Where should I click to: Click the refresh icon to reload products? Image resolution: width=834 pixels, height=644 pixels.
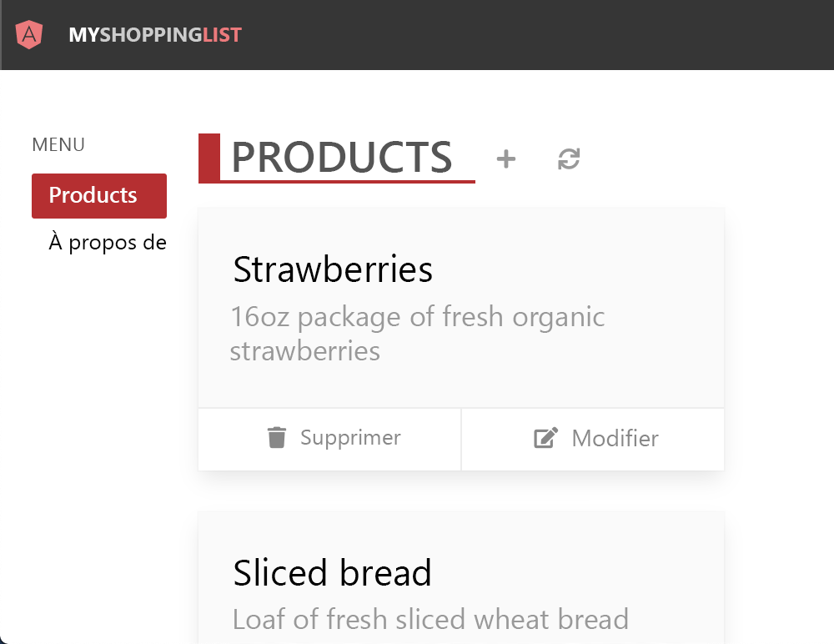point(568,158)
